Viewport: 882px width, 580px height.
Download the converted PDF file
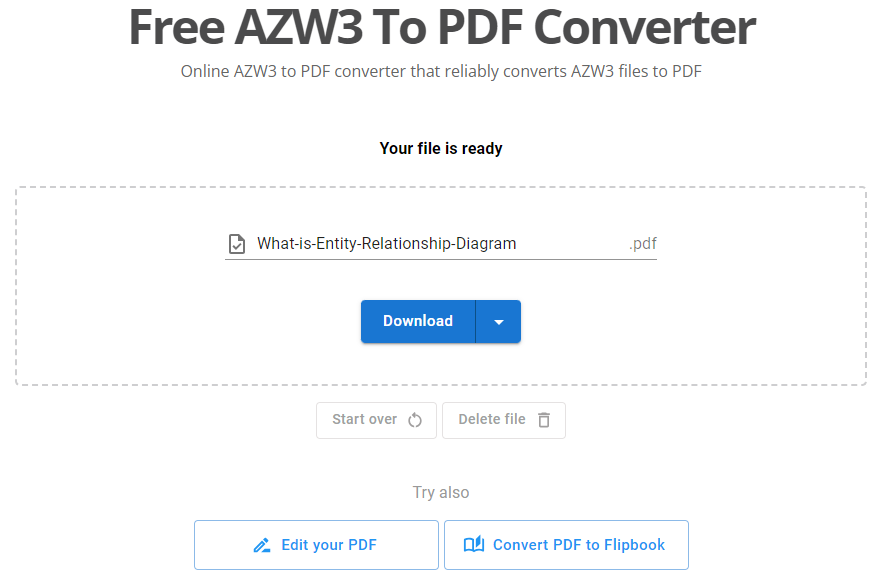tap(418, 322)
